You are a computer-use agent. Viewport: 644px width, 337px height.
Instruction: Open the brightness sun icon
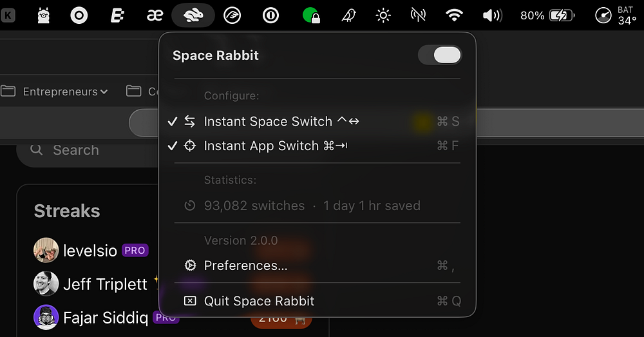(x=383, y=15)
